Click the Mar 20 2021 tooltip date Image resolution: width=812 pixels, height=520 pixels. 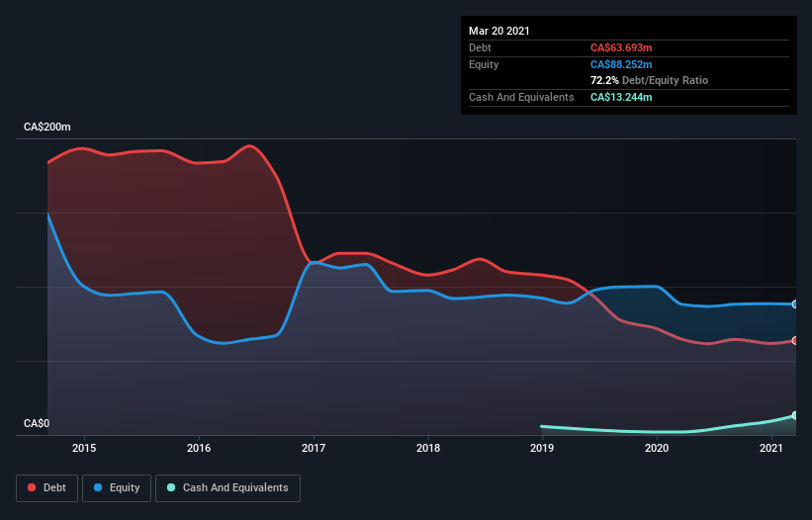coord(499,31)
